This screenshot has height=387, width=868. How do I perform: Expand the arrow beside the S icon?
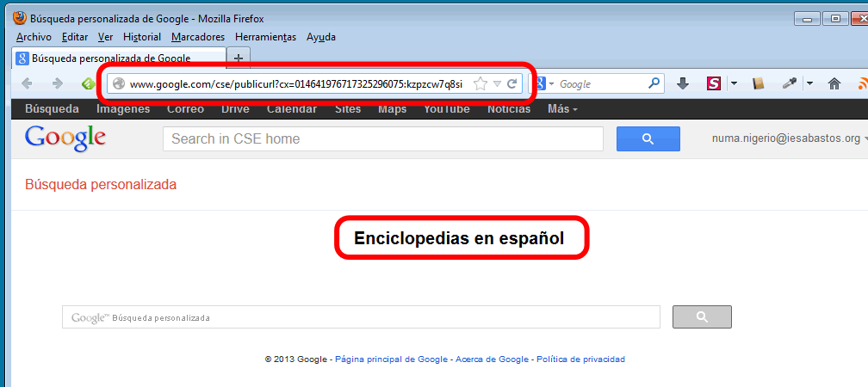734,84
